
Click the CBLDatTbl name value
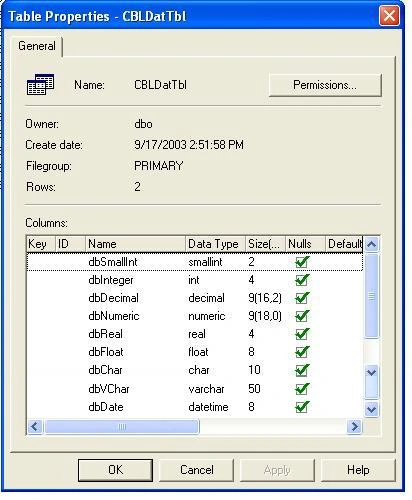(x=160, y=85)
